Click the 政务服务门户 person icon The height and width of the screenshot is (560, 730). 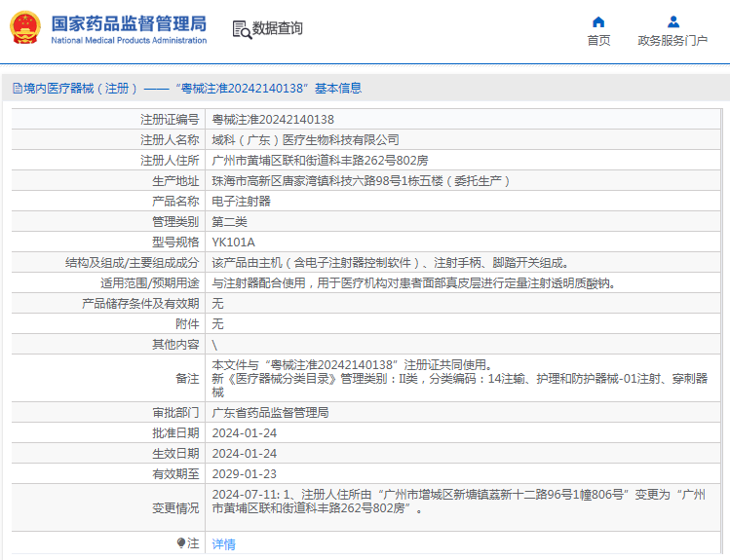[672, 21]
